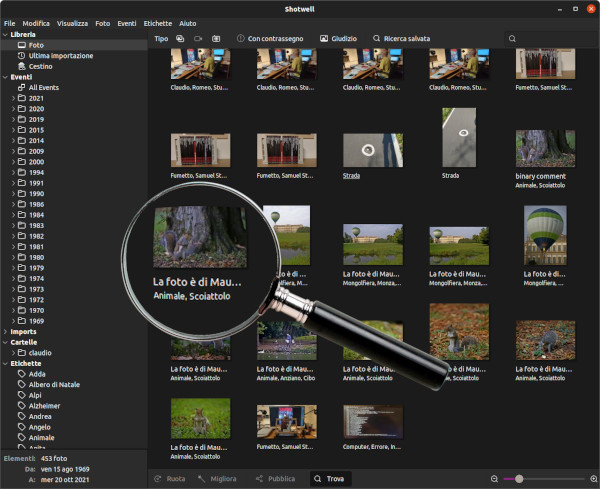Filter by photos type icon
This screenshot has height=489, width=600.
[180, 38]
